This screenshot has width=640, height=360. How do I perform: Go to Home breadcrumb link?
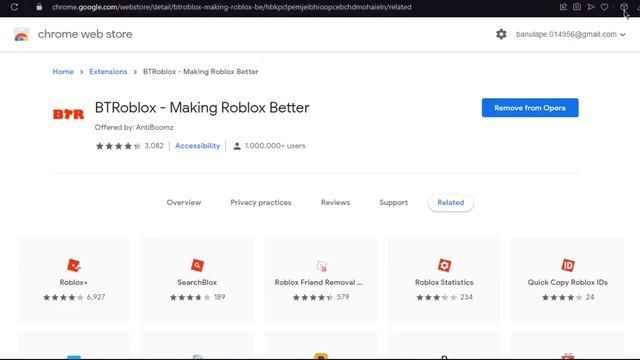(x=63, y=71)
